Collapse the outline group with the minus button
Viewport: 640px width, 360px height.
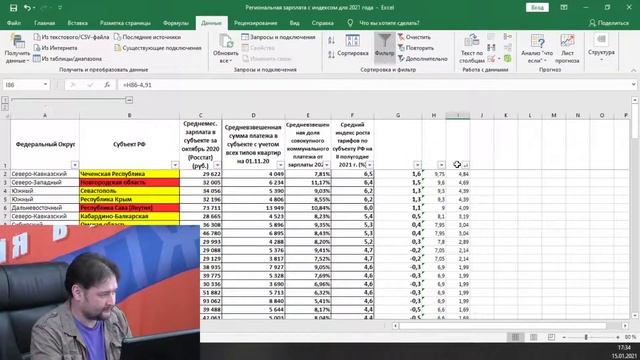(x=129, y=100)
